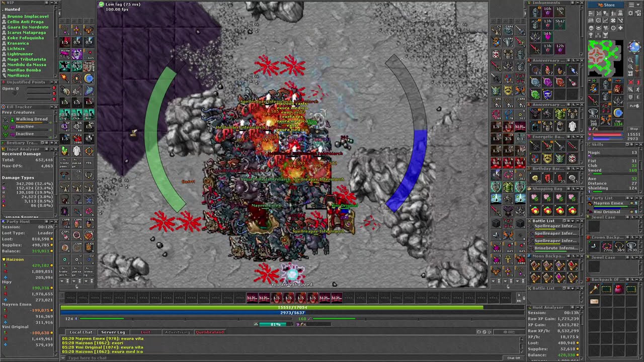Toggle the E expert mode button
This screenshot has width=644, height=362.
click(638, 97)
